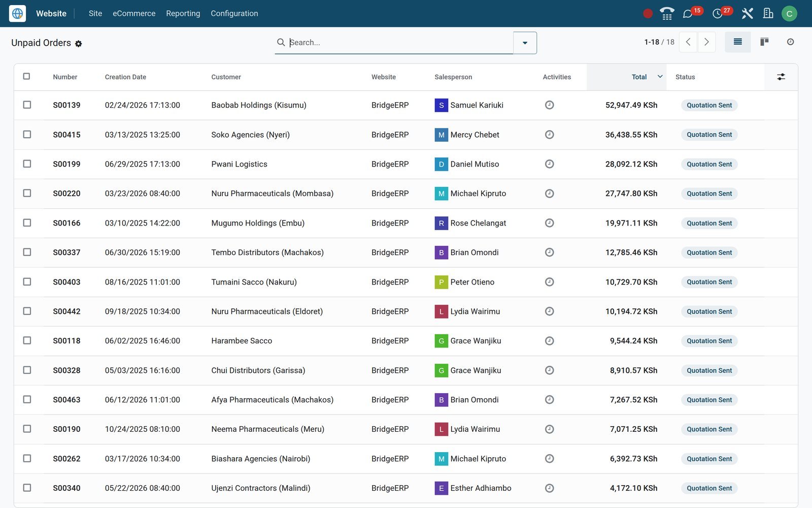Image resolution: width=812 pixels, height=508 pixels.
Task: Check the box for order S00139
Action: (x=27, y=105)
